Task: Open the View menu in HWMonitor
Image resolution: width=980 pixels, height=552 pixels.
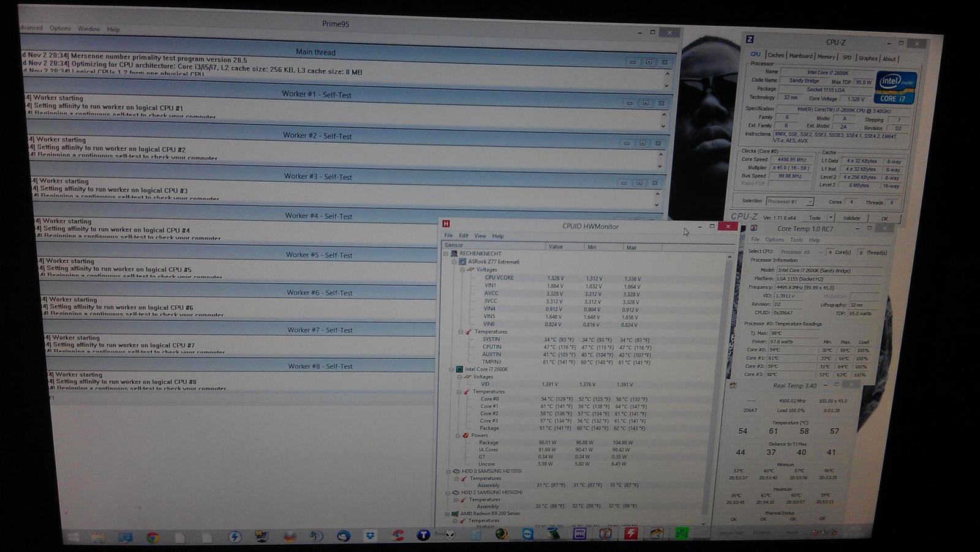Action: 480,236
